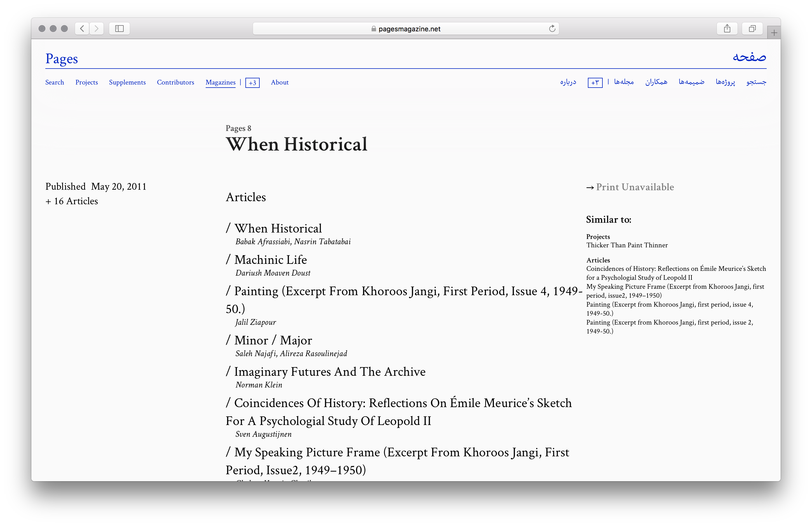The height and width of the screenshot is (526, 812).
Task: Click the Safari forward arrow button
Action: click(97, 29)
